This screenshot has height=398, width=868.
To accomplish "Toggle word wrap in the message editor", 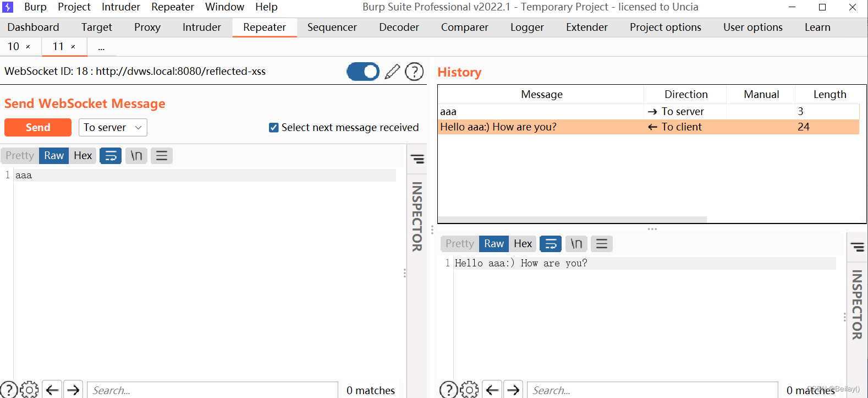I will pos(111,156).
